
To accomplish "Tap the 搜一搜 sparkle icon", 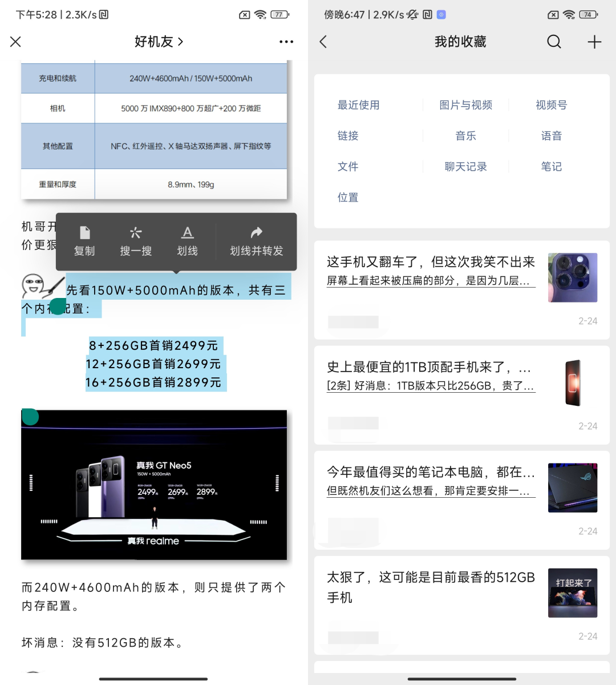I will [136, 232].
